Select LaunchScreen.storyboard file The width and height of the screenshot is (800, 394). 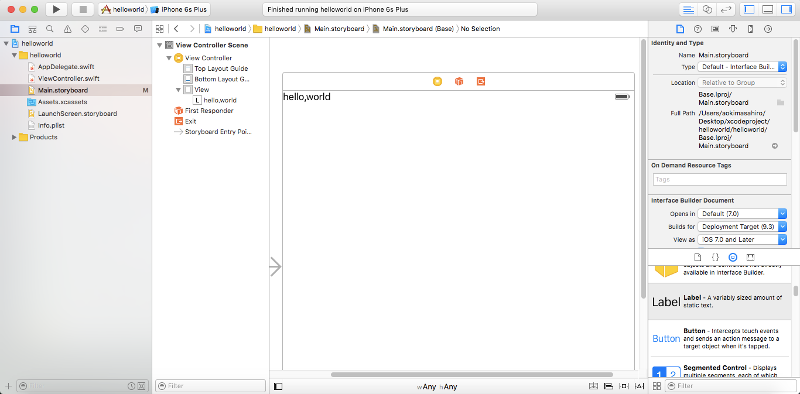(x=77, y=113)
